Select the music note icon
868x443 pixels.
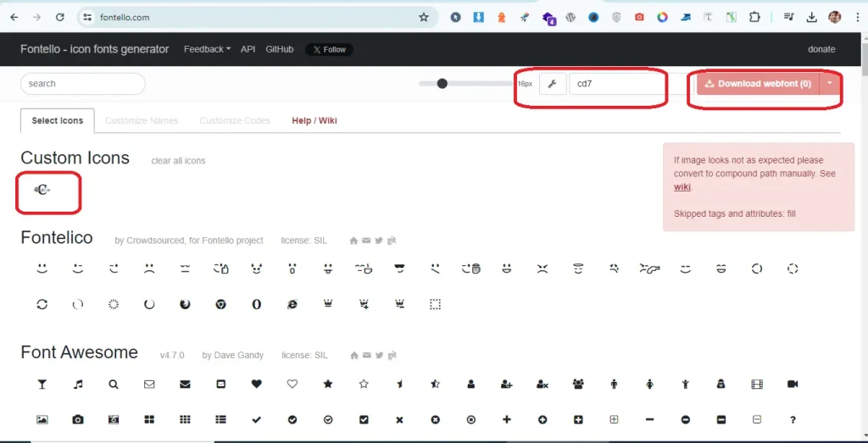pos(78,385)
